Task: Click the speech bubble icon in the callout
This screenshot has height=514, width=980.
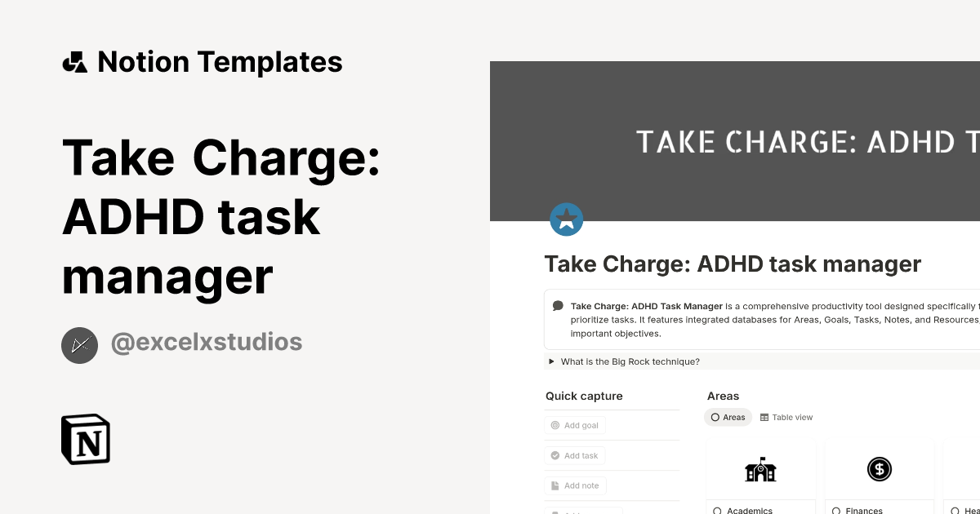Action: pyautogui.click(x=558, y=305)
